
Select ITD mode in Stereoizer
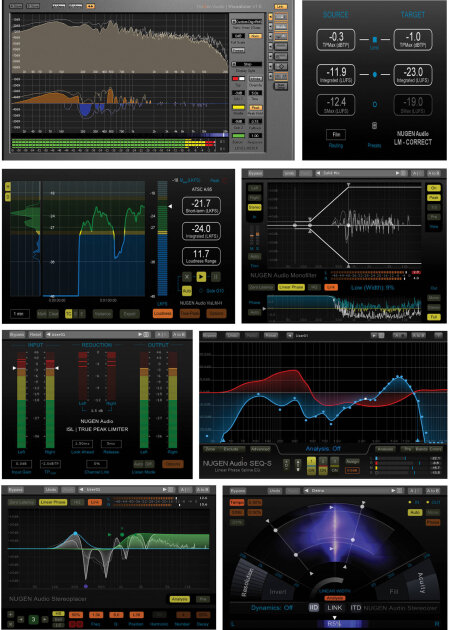pyautogui.click(x=356, y=608)
